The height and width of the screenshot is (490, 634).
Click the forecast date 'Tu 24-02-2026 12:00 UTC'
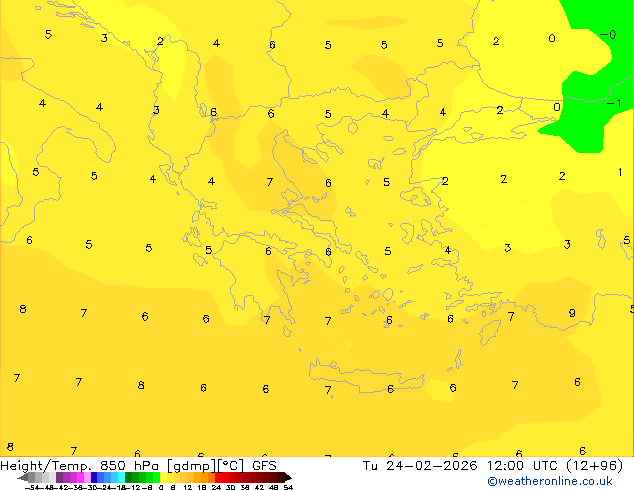(461, 465)
